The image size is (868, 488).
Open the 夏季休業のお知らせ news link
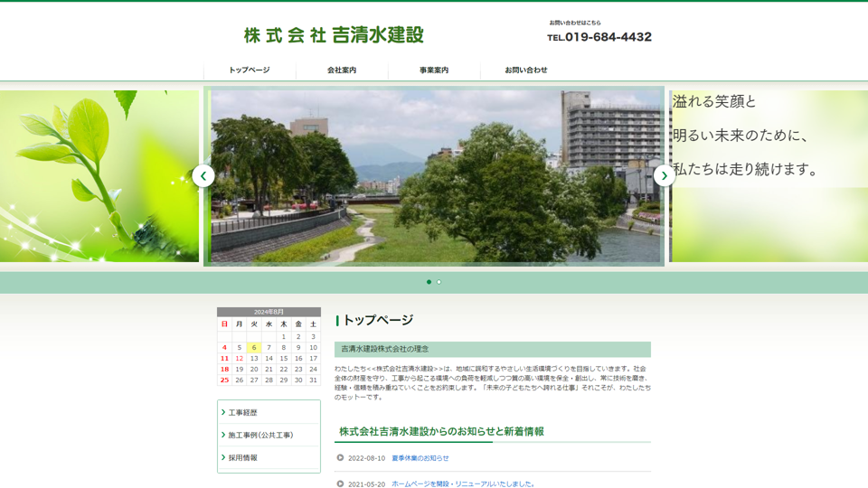(420, 458)
